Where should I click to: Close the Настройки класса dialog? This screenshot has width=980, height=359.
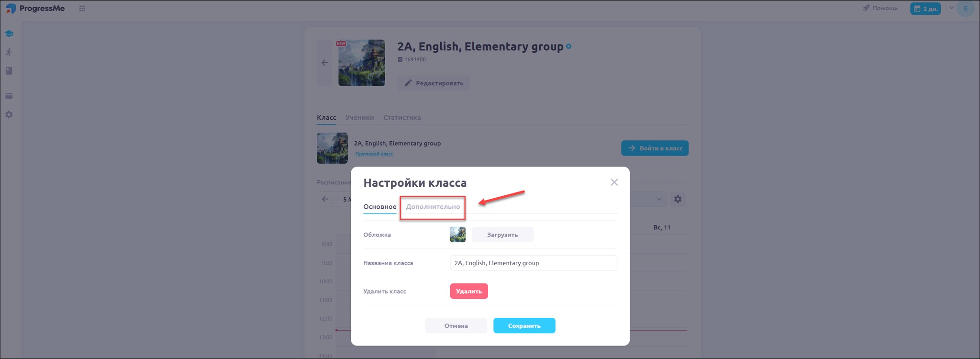tap(614, 182)
